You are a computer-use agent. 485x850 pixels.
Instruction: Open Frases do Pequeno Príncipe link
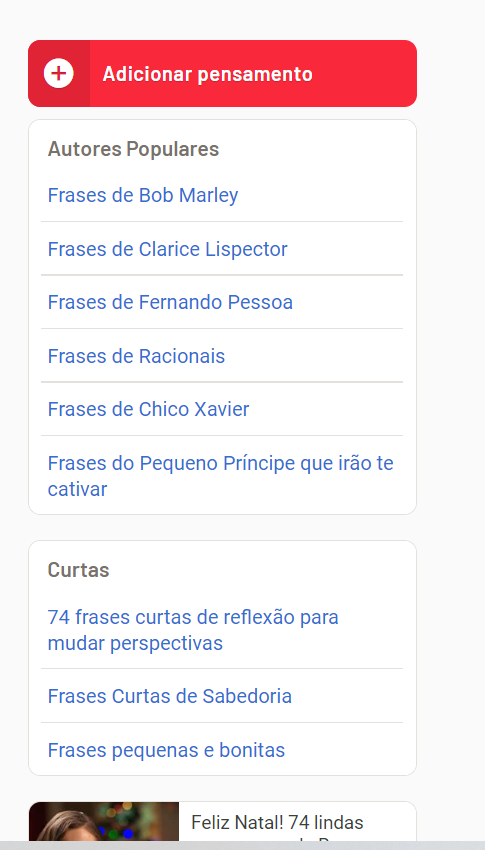click(x=221, y=476)
